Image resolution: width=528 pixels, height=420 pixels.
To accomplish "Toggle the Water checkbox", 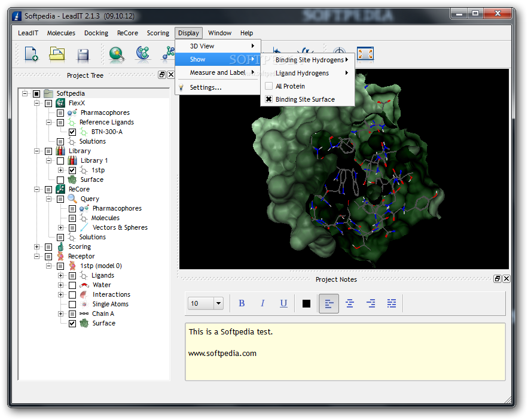I will [72, 285].
